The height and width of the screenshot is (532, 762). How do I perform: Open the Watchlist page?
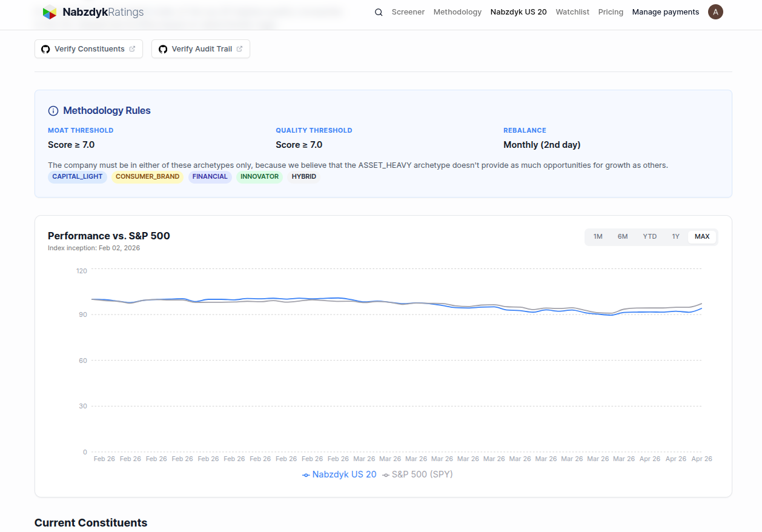[572, 12]
